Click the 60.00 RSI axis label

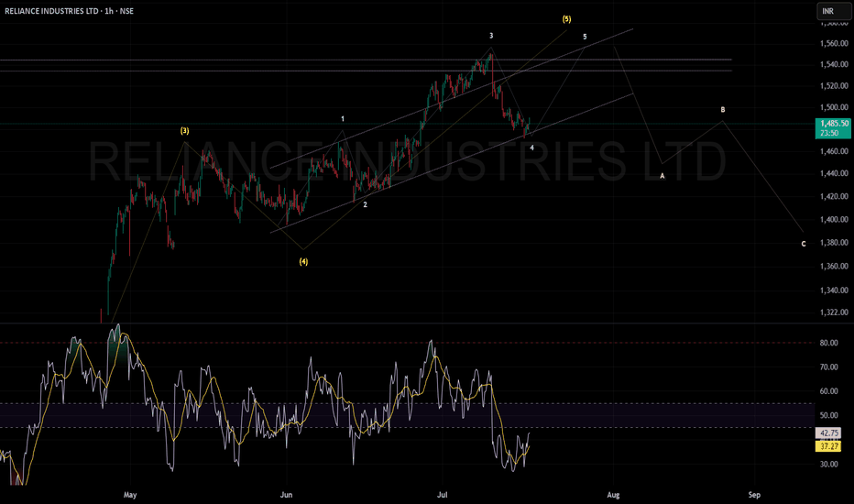[828, 391]
